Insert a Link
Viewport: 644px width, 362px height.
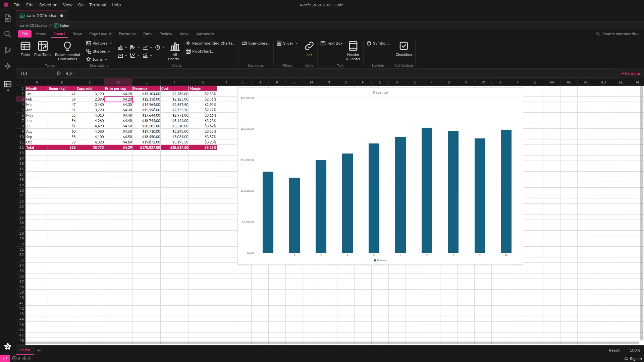309,49
